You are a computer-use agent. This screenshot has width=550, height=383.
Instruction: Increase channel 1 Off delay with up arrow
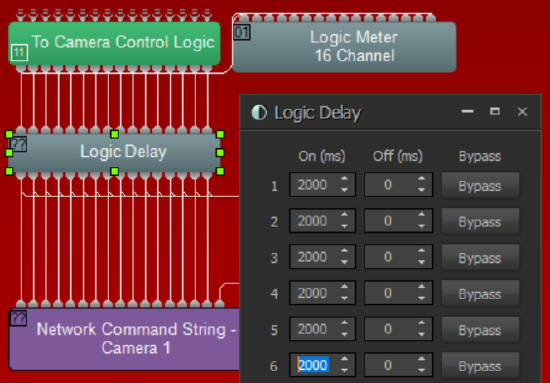(421, 179)
